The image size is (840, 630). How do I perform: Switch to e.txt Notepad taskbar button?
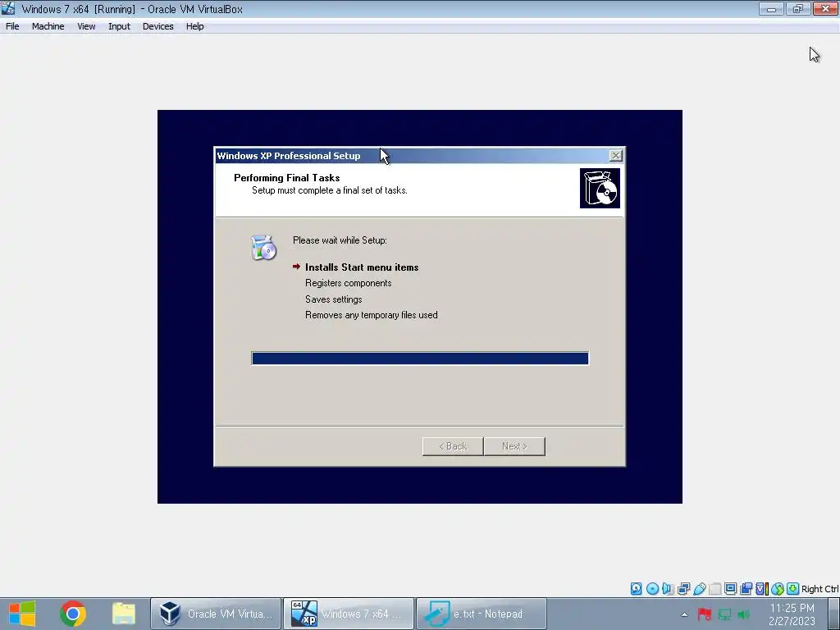pos(482,614)
